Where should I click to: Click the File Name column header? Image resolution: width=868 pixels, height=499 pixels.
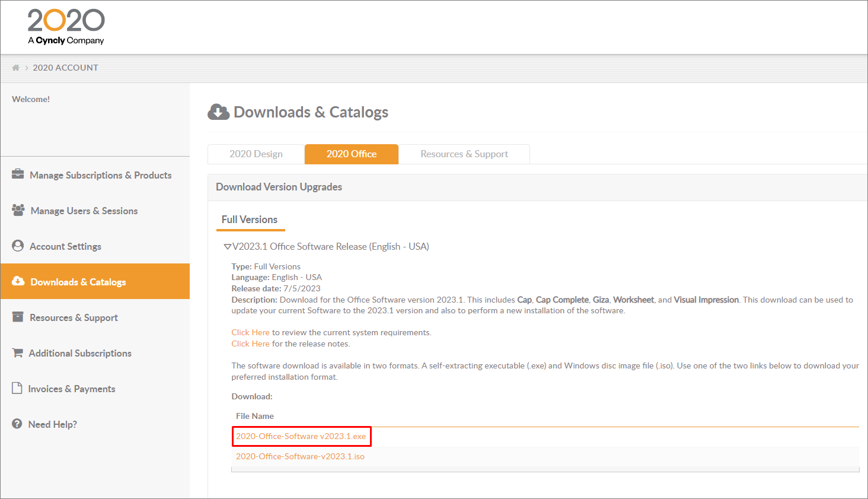[x=255, y=416]
